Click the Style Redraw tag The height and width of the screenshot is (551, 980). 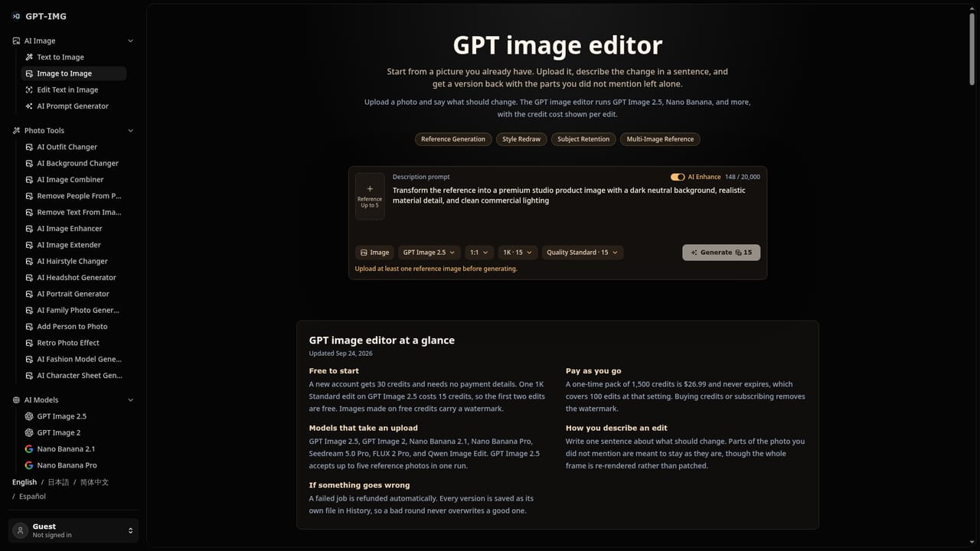[521, 139]
